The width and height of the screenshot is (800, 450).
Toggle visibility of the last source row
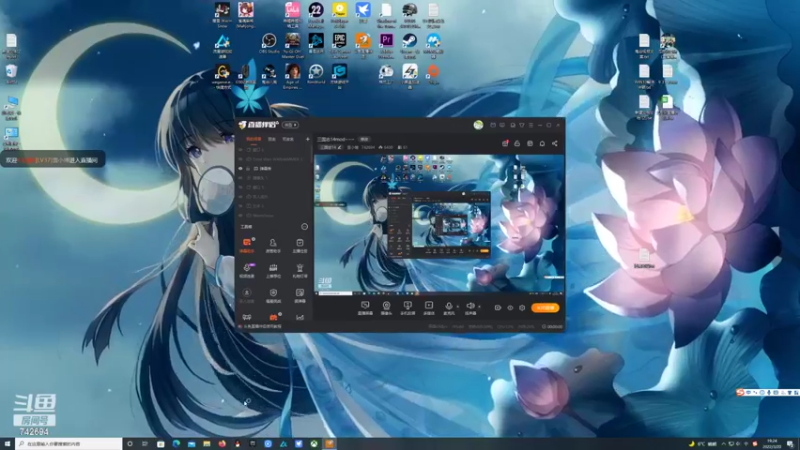point(241,215)
